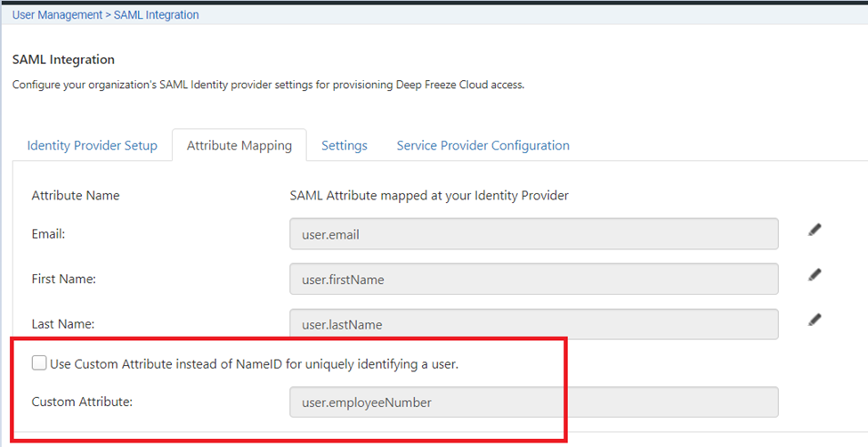Screen dimensions: 868x447
Task: Switch to the Settings tab
Action: (x=345, y=145)
